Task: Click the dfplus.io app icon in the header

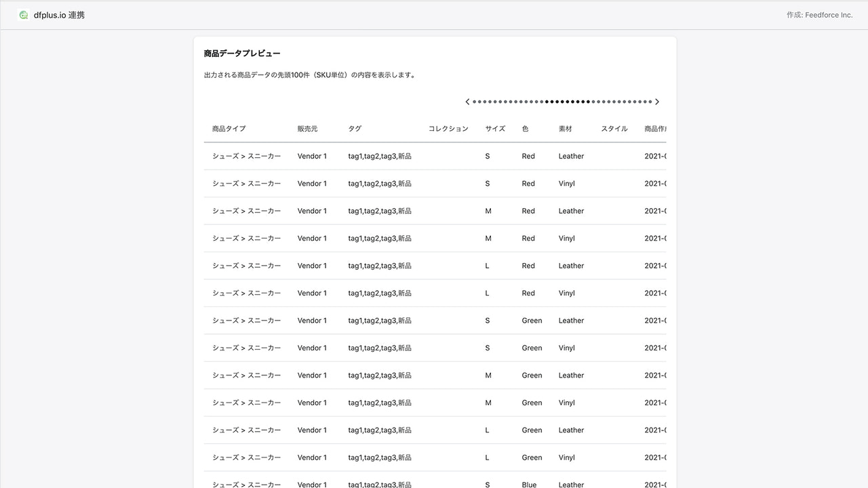Action: coord(24,14)
